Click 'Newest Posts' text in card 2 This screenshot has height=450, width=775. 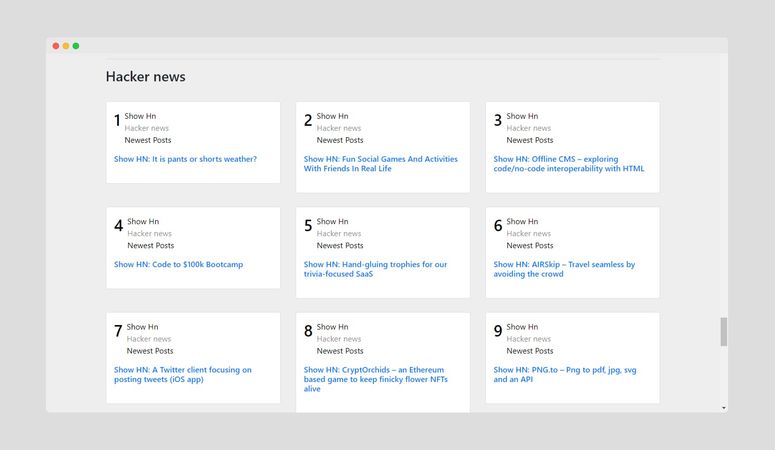coord(340,140)
